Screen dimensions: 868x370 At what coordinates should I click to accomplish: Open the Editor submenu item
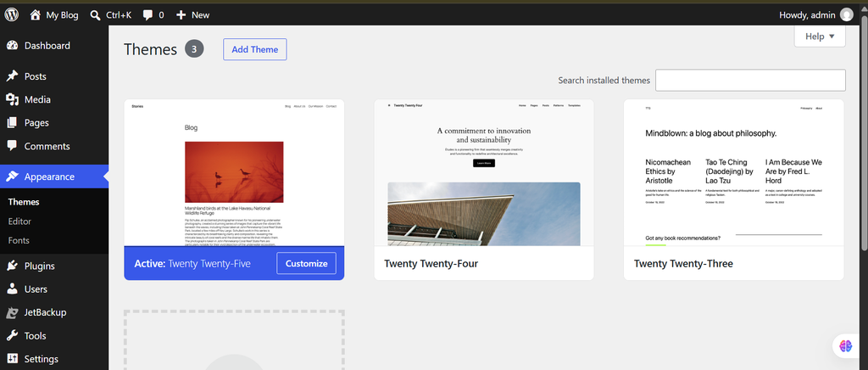click(x=20, y=221)
